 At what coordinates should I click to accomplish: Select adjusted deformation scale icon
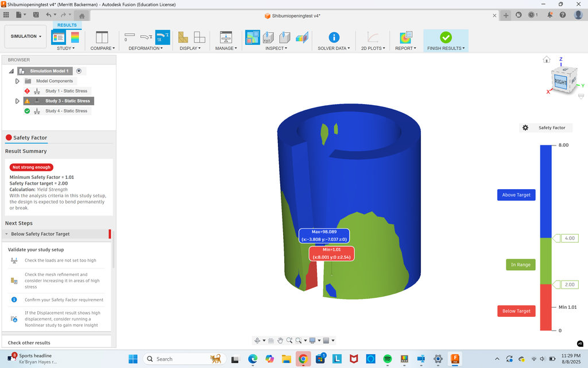click(x=146, y=37)
